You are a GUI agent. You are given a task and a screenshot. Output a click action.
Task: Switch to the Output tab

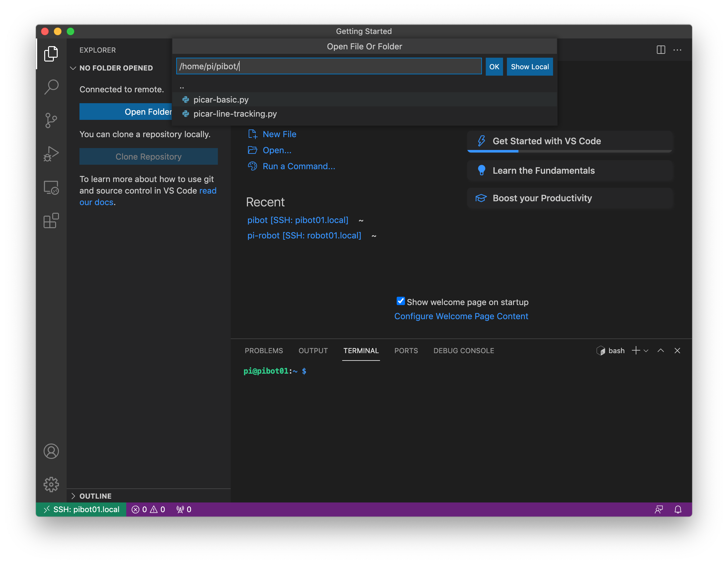[313, 351]
